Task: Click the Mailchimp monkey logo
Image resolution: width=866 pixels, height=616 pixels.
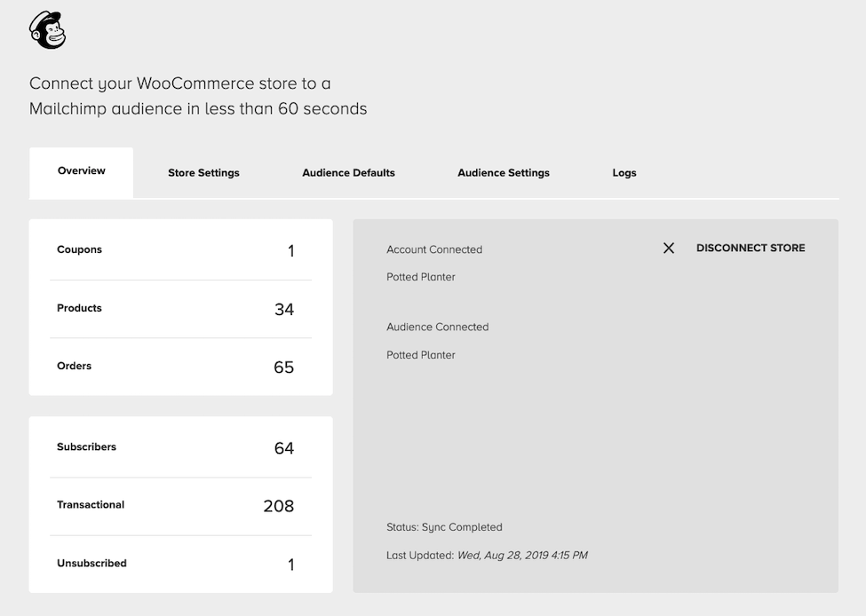Action: click(x=47, y=30)
